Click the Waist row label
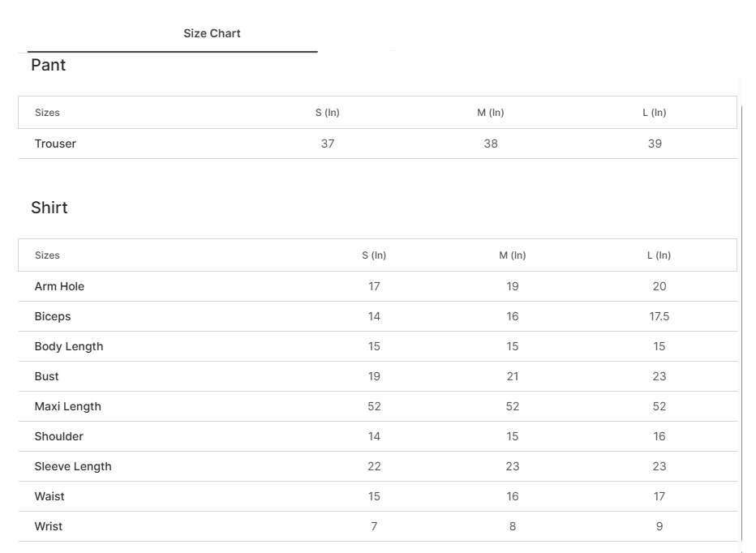This screenshot has height=553, width=756. click(49, 496)
